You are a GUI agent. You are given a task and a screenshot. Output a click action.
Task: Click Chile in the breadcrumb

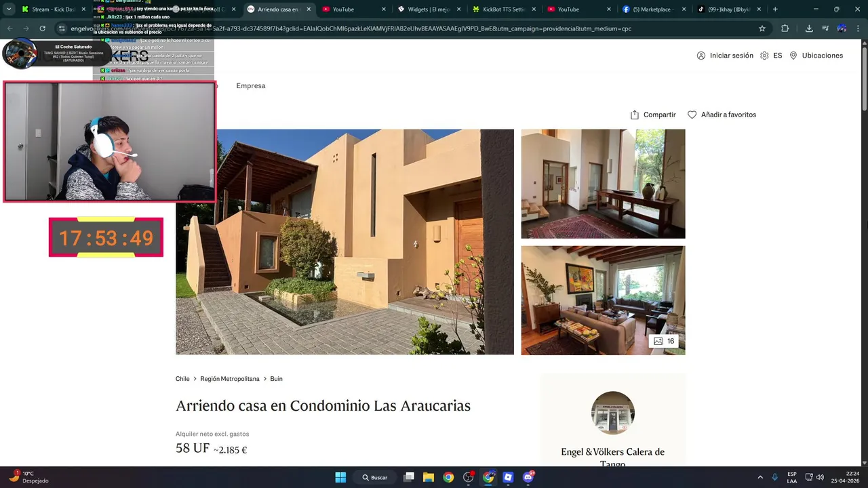point(182,379)
